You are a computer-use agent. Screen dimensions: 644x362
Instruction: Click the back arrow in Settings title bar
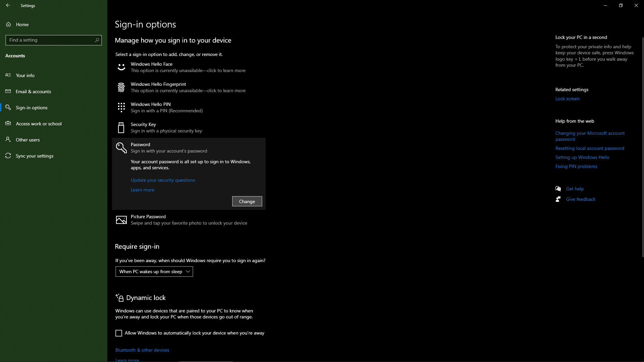coord(8,5)
